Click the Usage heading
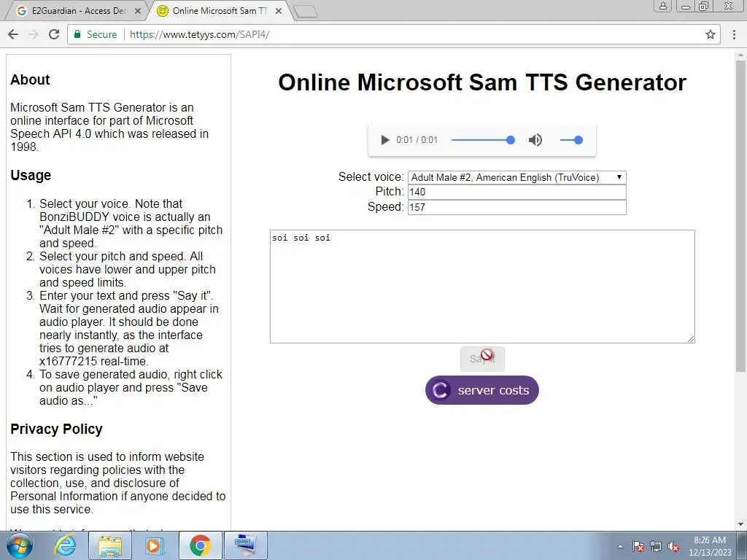747x560 pixels. pyautogui.click(x=31, y=175)
